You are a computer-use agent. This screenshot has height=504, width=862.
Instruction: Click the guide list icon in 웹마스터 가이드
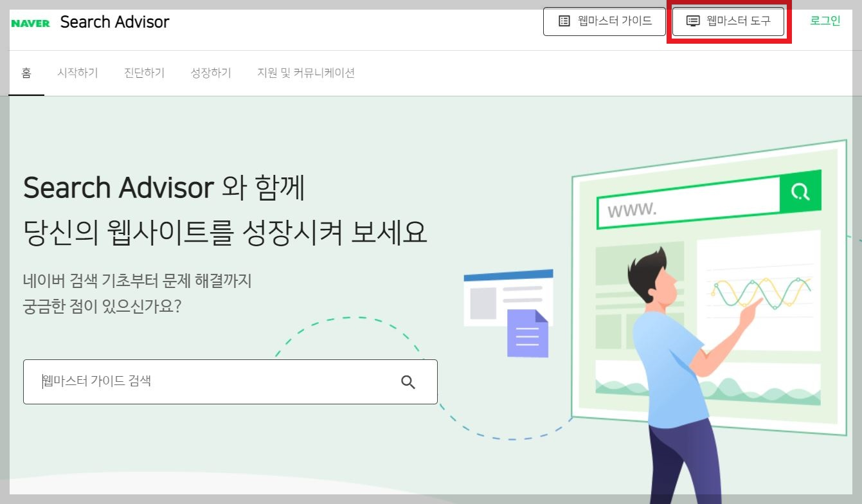564,21
